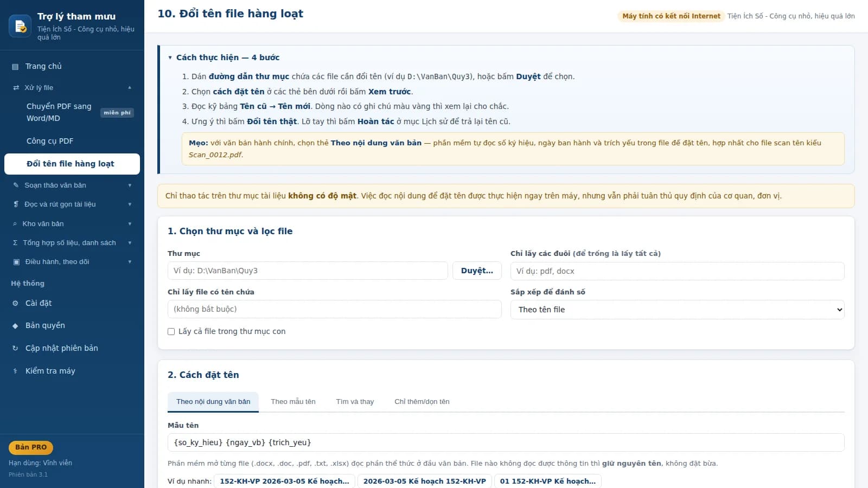Select the Chỉ thêm/dọn tên tab
This screenshot has height=488, width=868.
pyautogui.click(x=422, y=402)
